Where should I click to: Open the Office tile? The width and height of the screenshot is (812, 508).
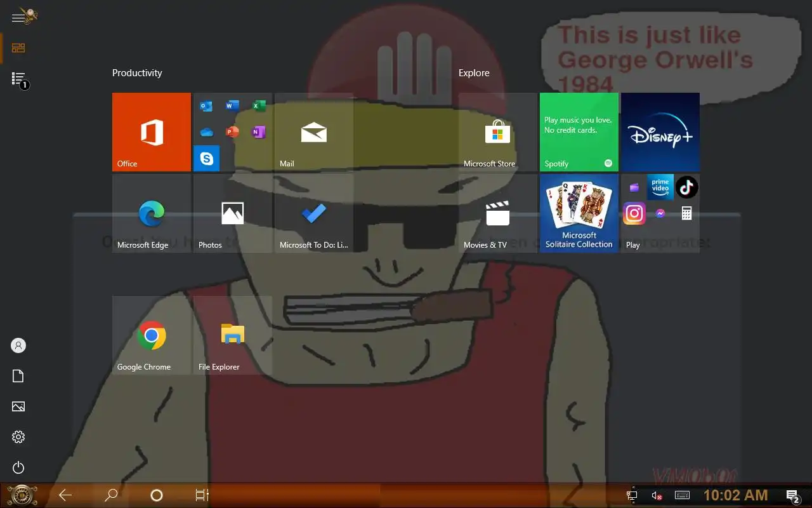152,132
